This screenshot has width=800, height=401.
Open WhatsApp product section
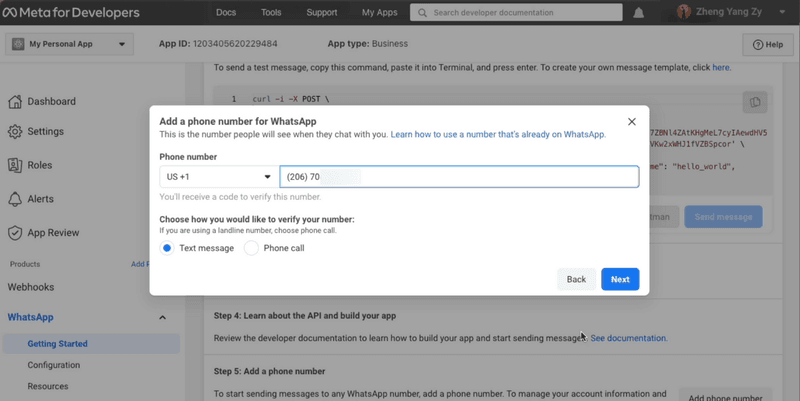pos(31,317)
